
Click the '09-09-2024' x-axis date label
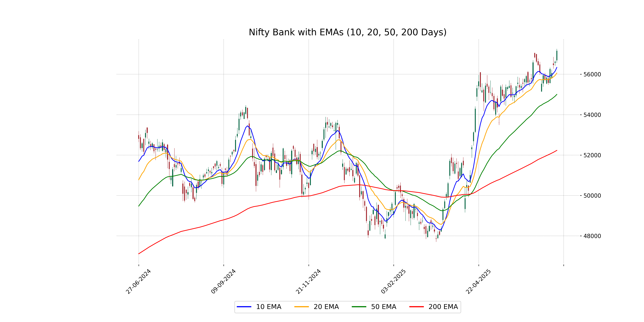(x=223, y=282)
